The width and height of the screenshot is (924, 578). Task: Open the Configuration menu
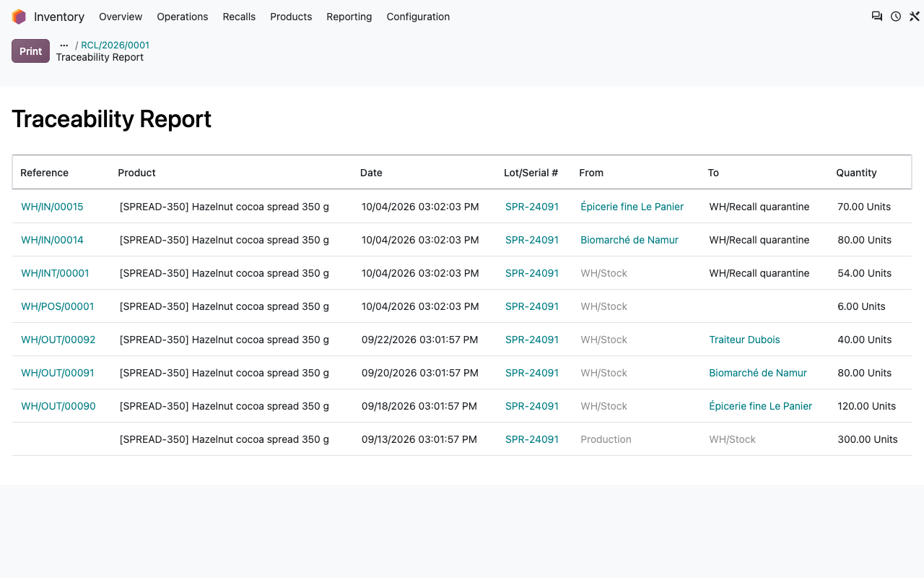(418, 17)
